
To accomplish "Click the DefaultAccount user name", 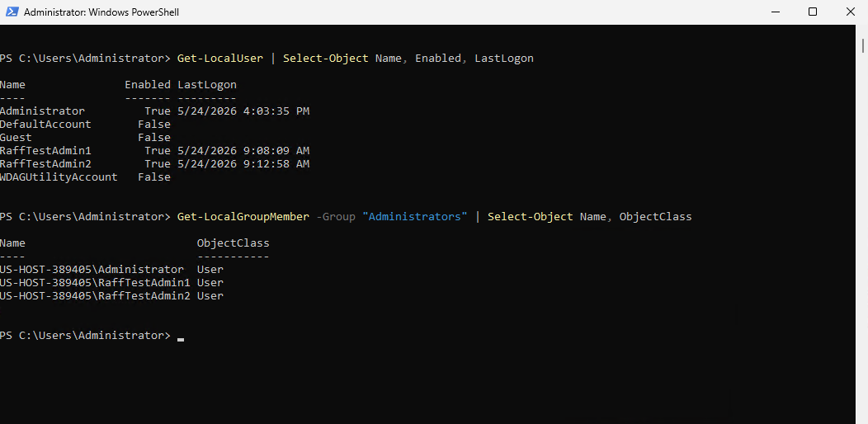I will click(45, 124).
